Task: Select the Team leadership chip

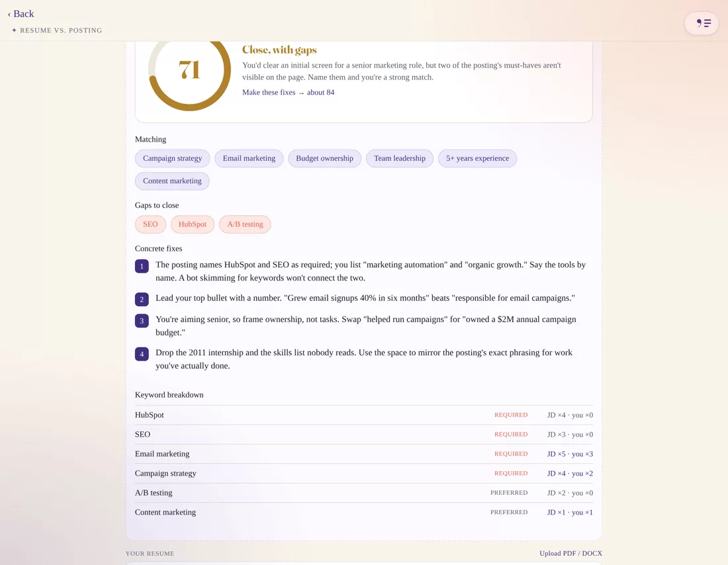Action: (399, 158)
